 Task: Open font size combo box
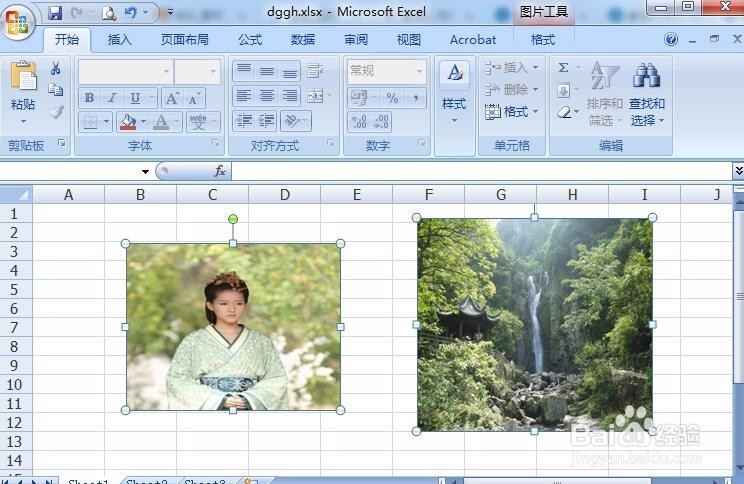coord(197,72)
